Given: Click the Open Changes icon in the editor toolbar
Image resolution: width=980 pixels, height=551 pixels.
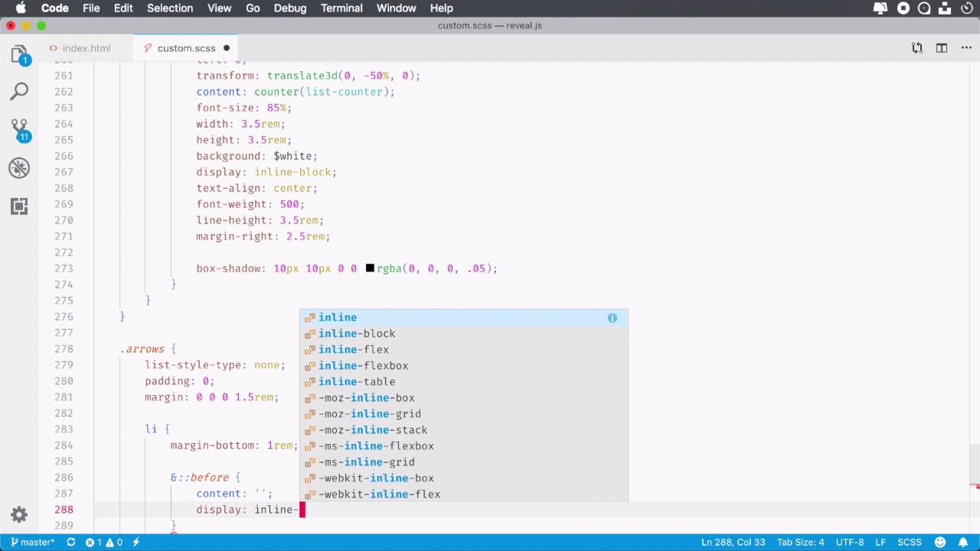Looking at the screenshot, I should [916, 48].
